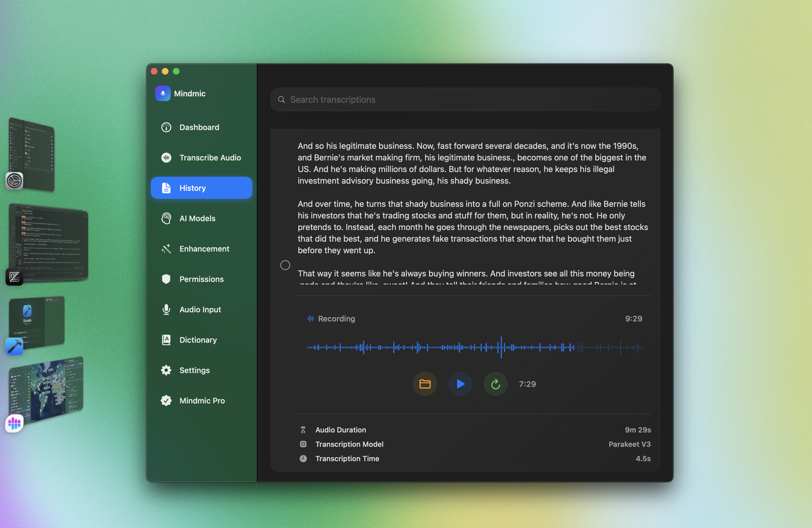Open Audio Input via its microphone icon
This screenshot has width=812, height=528.
click(166, 309)
